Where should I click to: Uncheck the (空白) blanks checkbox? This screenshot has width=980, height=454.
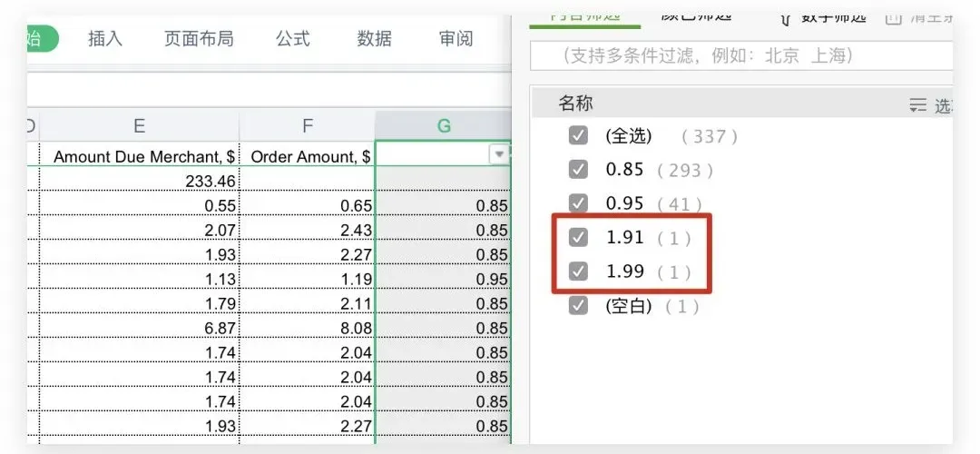click(x=578, y=306)
